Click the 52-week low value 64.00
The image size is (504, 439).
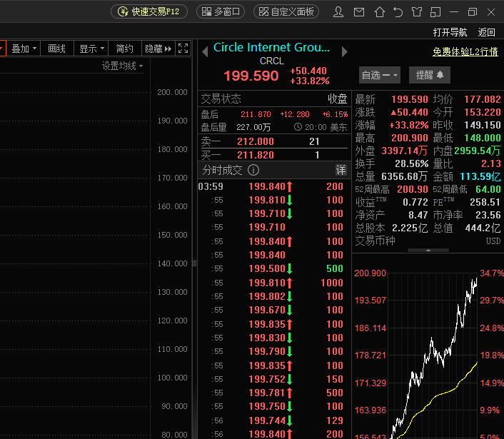pyautogui.click(x=488, y=189)
